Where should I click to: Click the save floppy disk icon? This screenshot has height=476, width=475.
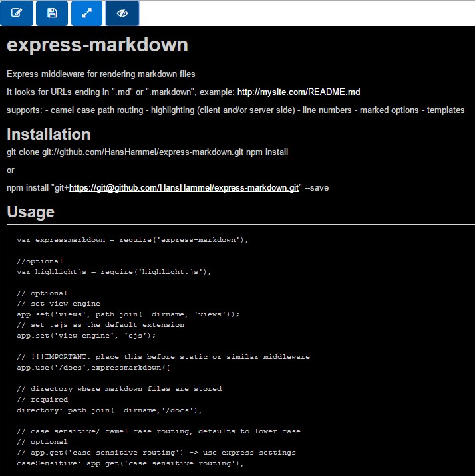click(52, 13)
